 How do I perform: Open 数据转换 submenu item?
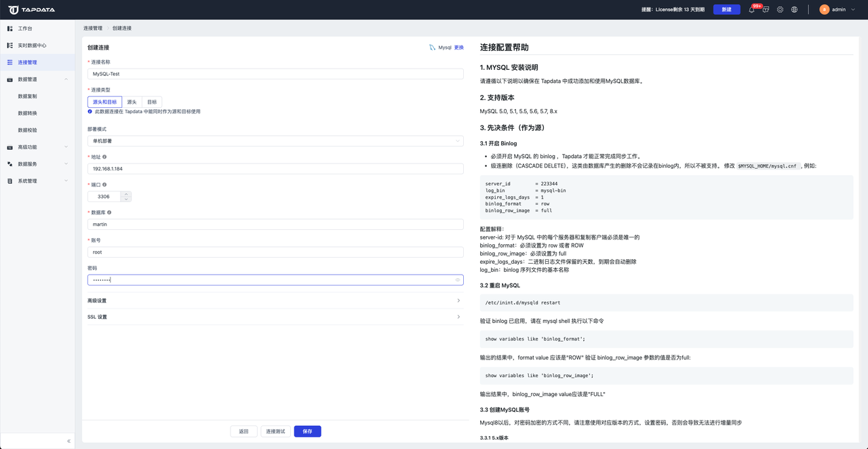(x=27, y=113)
